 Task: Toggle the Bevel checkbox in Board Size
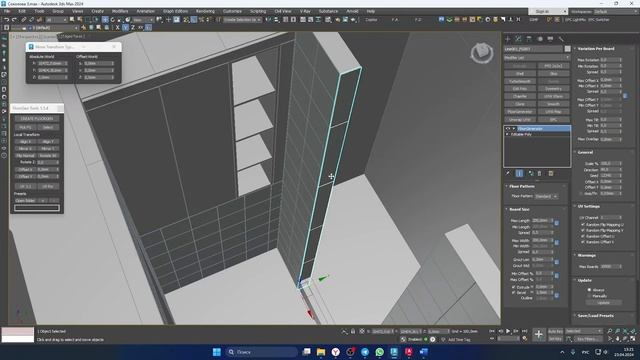(x=513, y=292)
